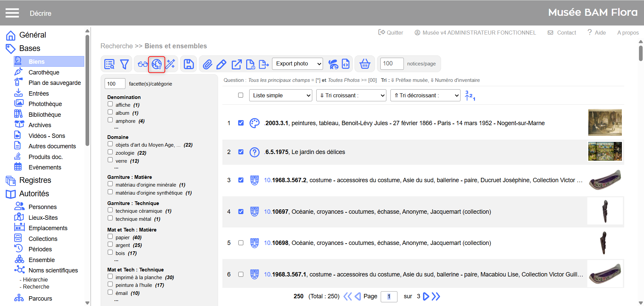The image size is (644, 306).
Task: Select Collections in the Autorités menu
Action: click(x=43, y=239)
